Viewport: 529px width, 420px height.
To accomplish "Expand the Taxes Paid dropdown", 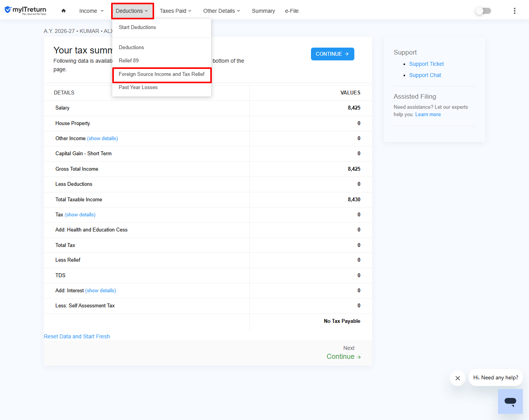I will click(175, 11).
